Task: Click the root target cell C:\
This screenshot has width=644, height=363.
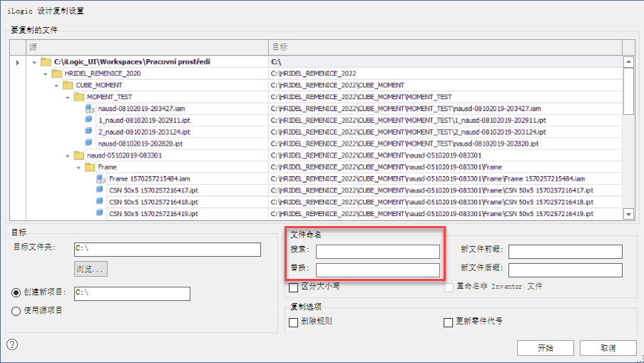Action: point(446,61)
